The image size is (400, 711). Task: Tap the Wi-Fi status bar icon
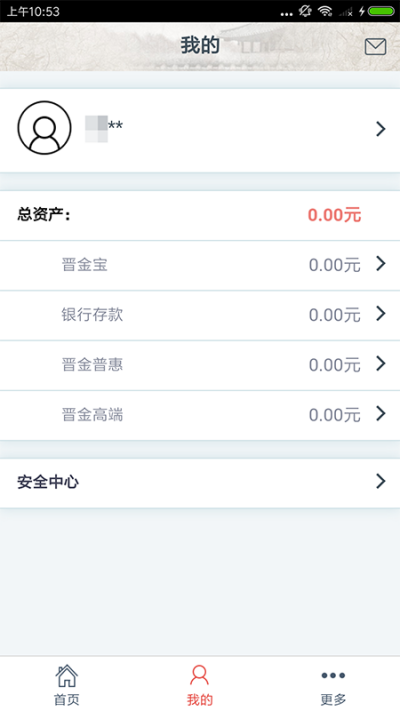[x=325, y=11]
